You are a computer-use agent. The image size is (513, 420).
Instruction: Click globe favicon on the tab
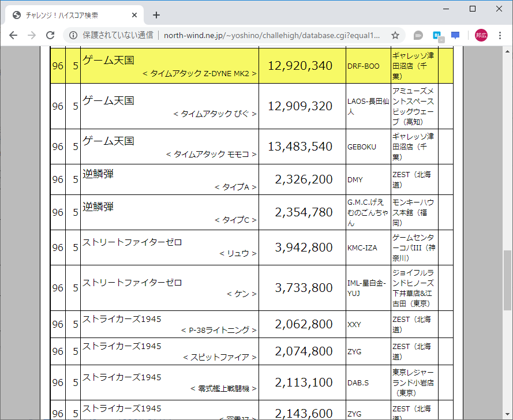tap(17, 15)
